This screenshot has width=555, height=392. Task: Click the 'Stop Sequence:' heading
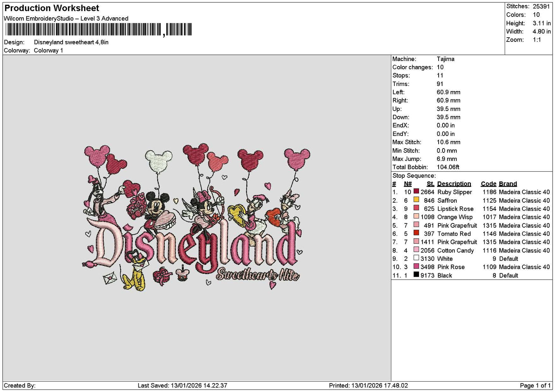point(414,176)
